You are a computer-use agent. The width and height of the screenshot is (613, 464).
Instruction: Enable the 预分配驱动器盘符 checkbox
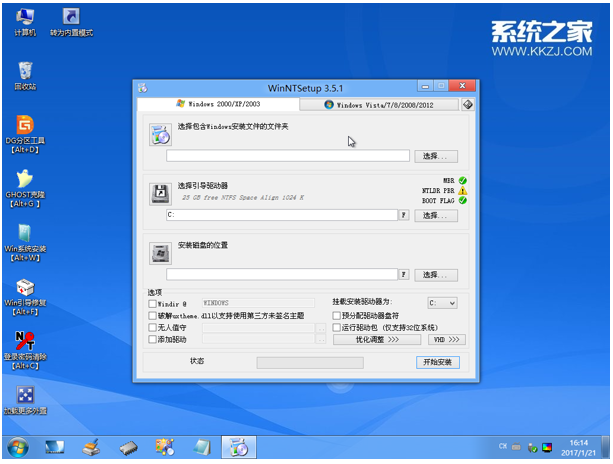click(337, 315)
